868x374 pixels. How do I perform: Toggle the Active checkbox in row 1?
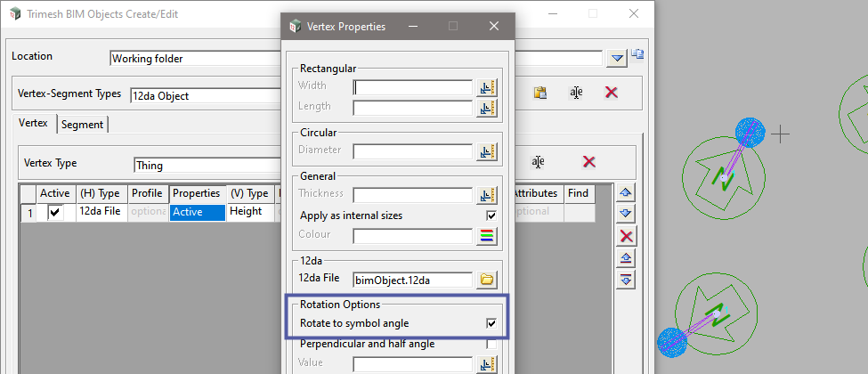point(55,212)
